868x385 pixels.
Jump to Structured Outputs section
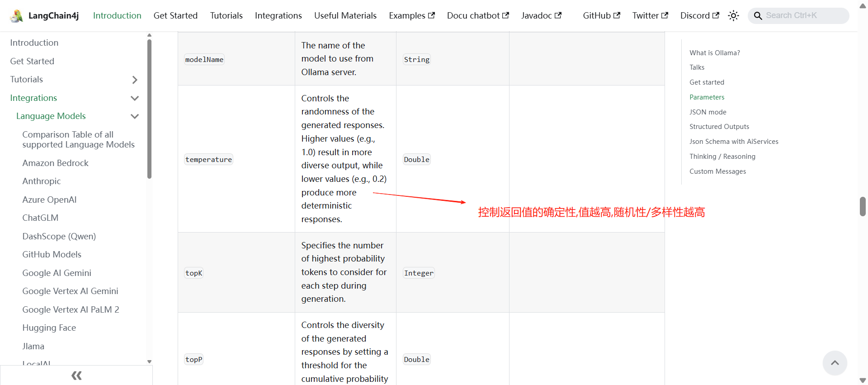tap(719, 127)
